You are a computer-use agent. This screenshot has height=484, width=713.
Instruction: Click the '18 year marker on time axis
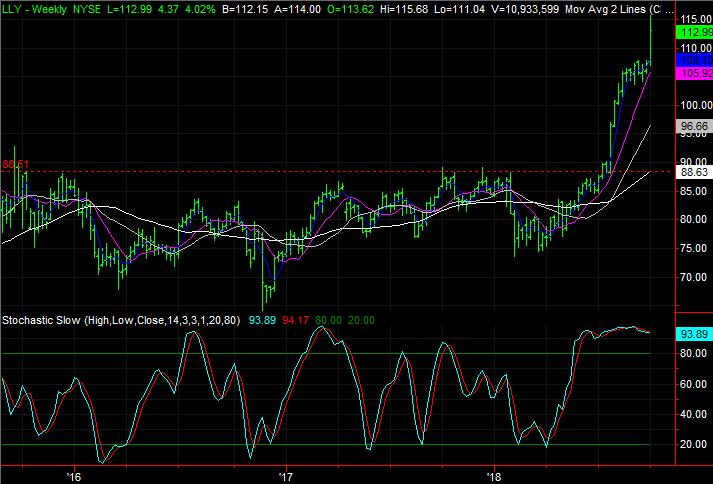click(x=493, y=475)
